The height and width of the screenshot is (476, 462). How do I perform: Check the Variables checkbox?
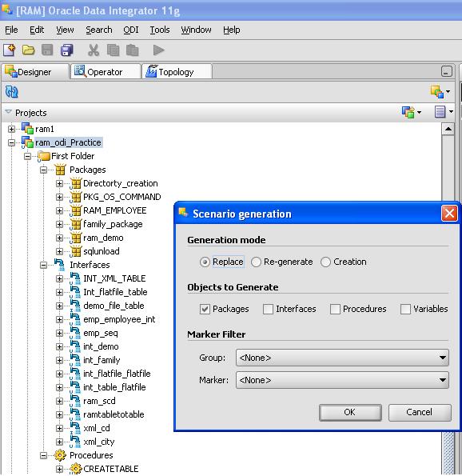click(x=405, y=309)
